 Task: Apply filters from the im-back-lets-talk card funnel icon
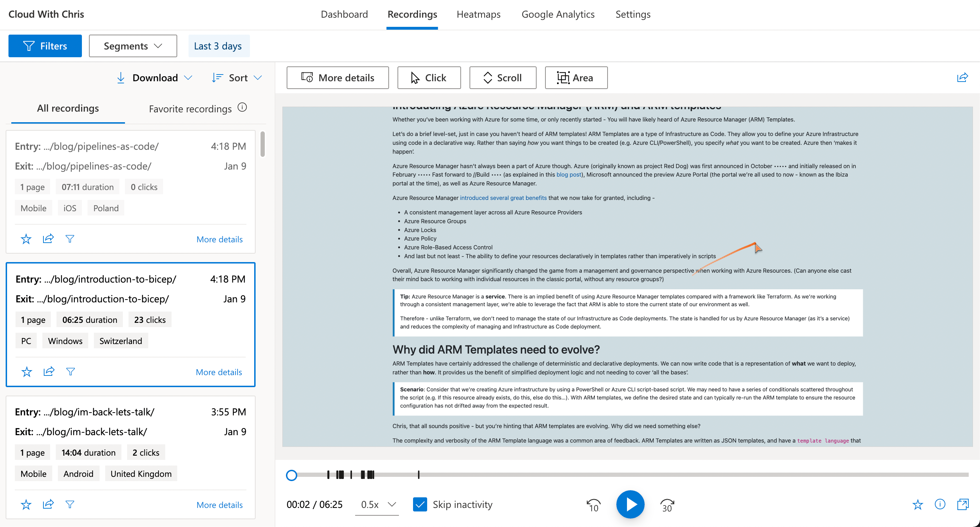(70, 504)
